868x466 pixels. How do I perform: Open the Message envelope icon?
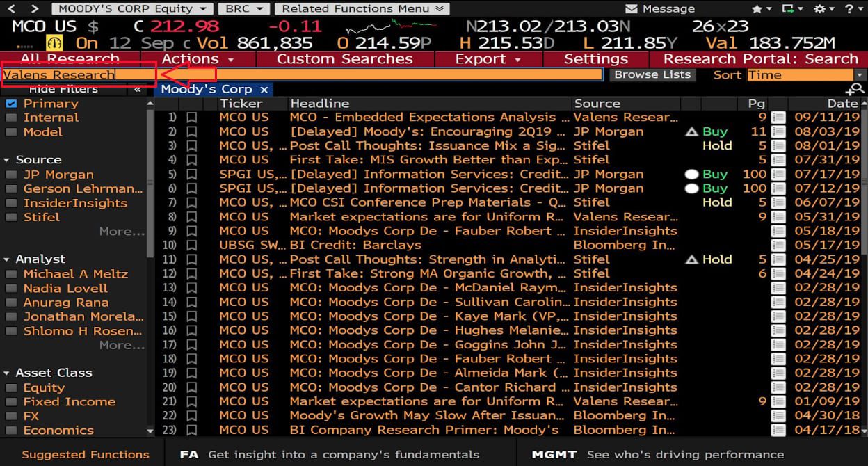click(632, 9)
